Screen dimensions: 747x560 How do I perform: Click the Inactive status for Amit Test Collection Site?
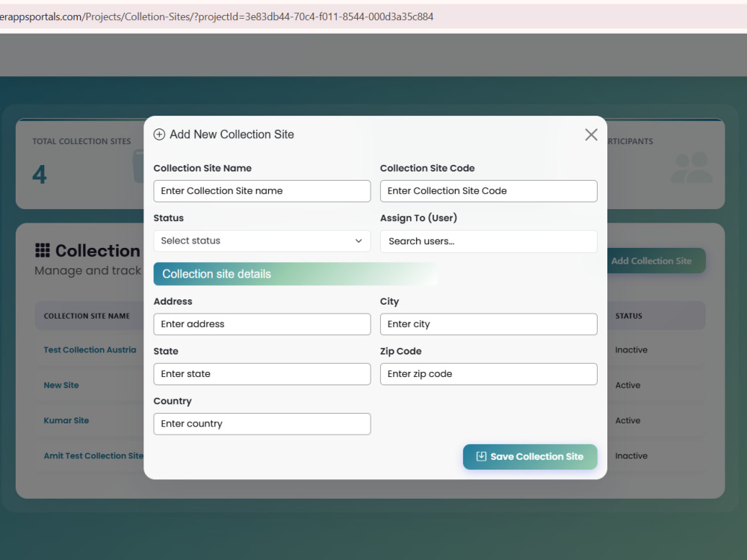click(631, 455)
